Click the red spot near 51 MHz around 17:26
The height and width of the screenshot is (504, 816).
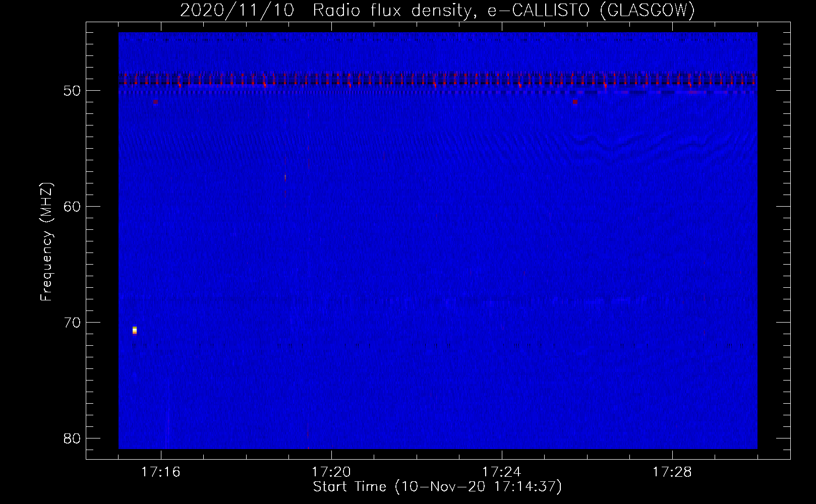[x=575, y=101]
